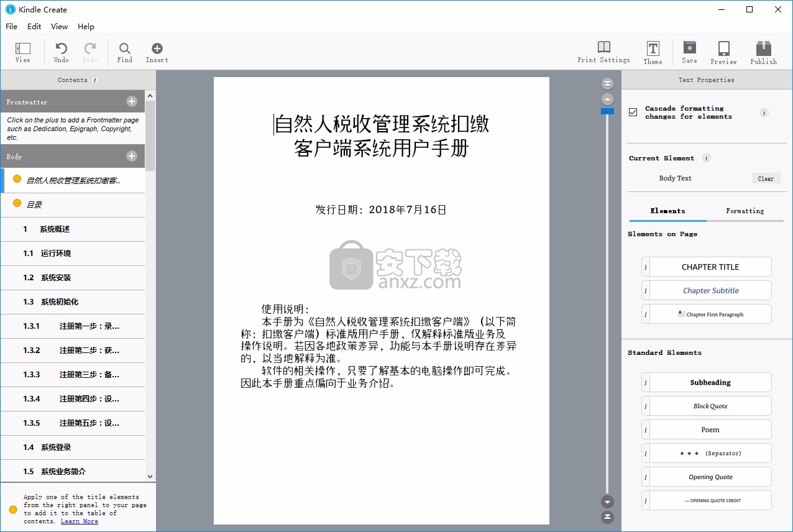Select 1.3.1 注册第一步 entry
Image resolution: width=793 pixels, height=532 pixels.
point(73,326)
